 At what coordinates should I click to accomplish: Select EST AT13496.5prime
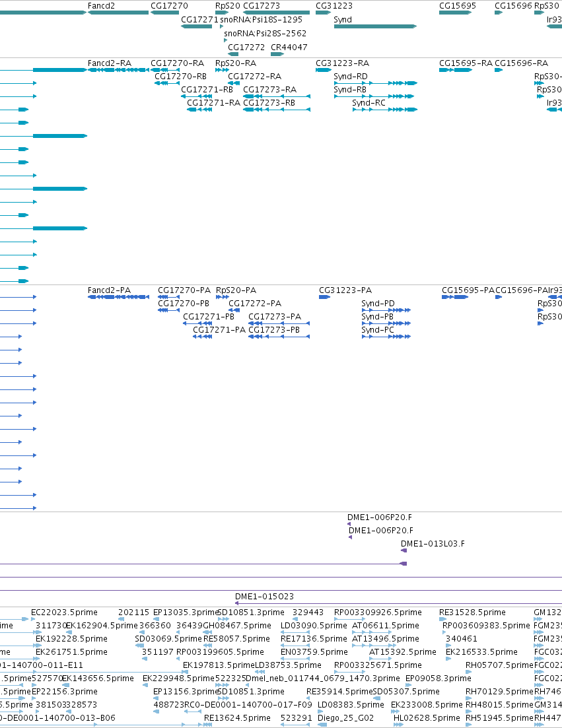point(386,639)
